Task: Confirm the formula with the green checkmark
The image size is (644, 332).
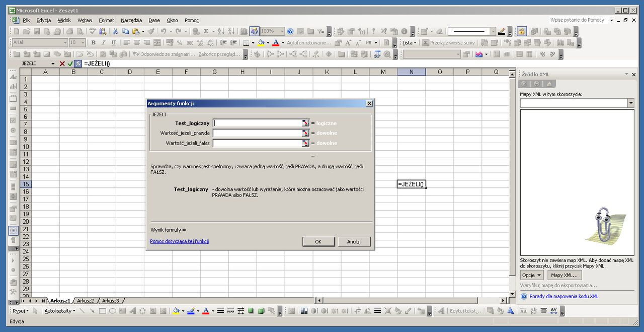Action: pos(70,63)
